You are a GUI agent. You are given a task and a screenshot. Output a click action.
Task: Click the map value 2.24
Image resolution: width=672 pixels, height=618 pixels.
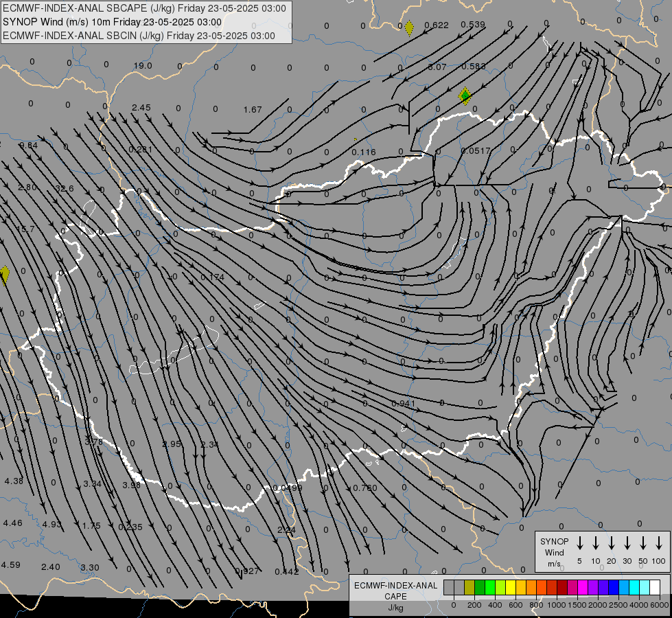point(286,529)
